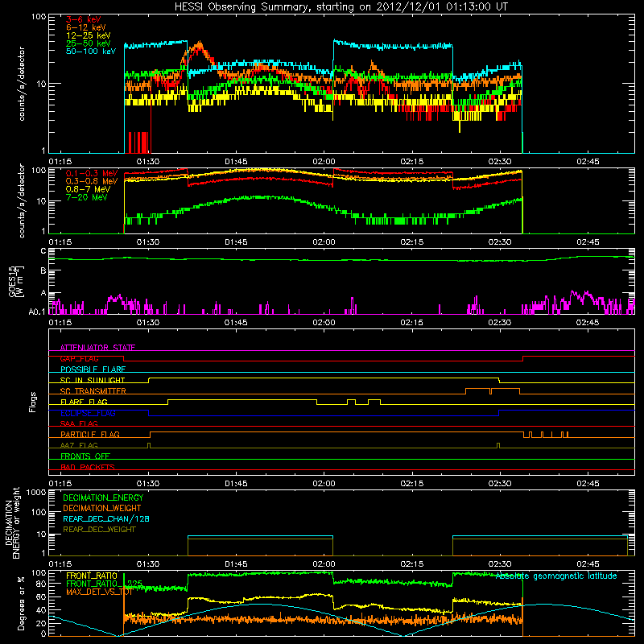
Task: Click the 25-50 keV legend label
Action: pyautogui.click(x=88, y=43)
